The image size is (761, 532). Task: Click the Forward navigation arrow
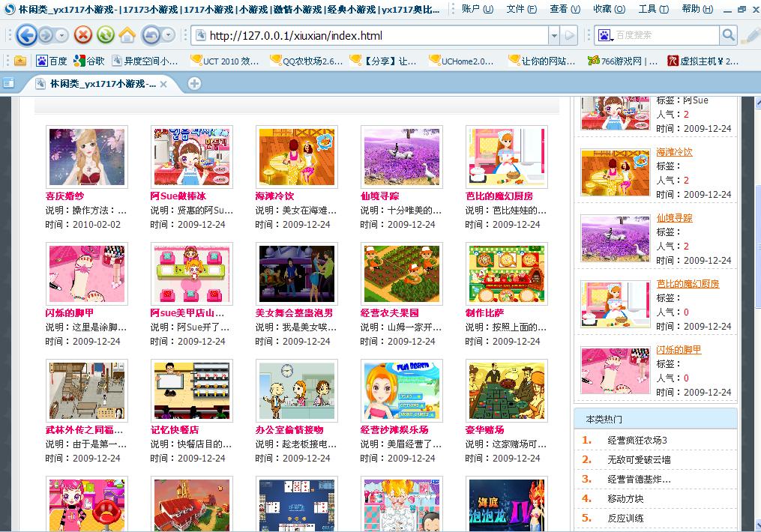point(46,35)
